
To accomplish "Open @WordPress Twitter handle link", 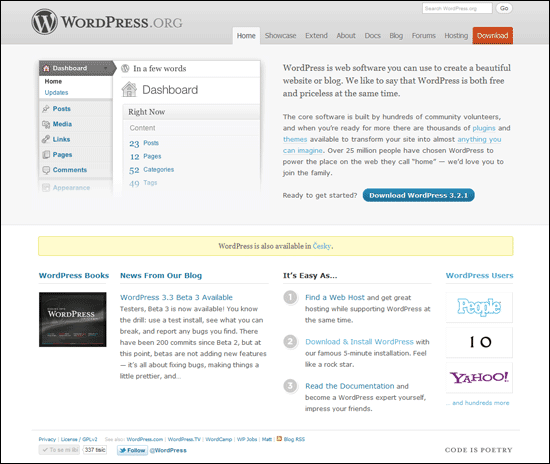I will (x=168, y=450).
